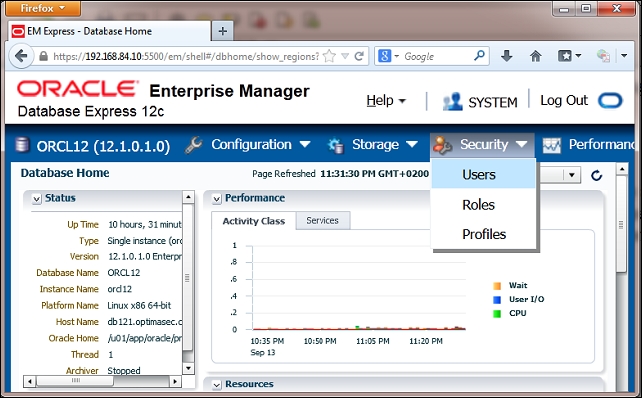
Task: Select the EM Express - Database Home browser tab
Action: click(109, 31)
